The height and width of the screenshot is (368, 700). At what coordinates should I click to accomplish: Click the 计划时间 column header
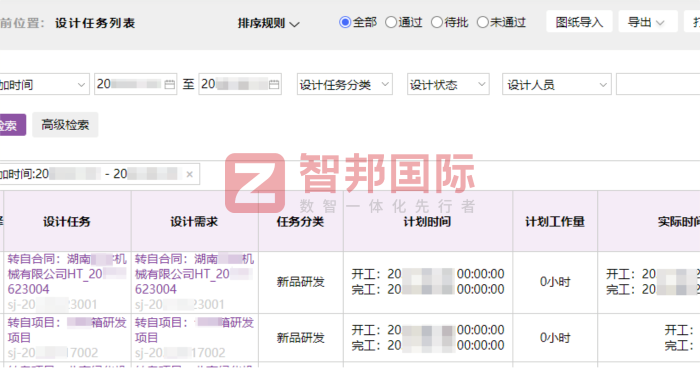point(428,222)
